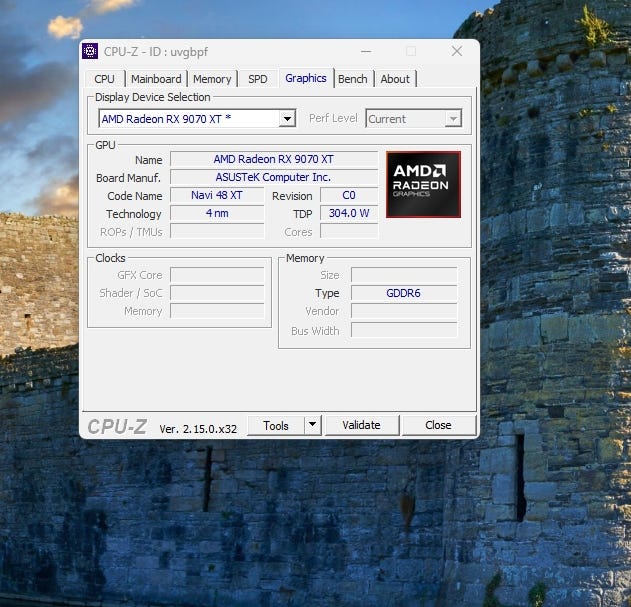Image resolution: width=631 pixels, height=607 pixels.
Task: Click the Close button at bottom
Action: point(438,425)
